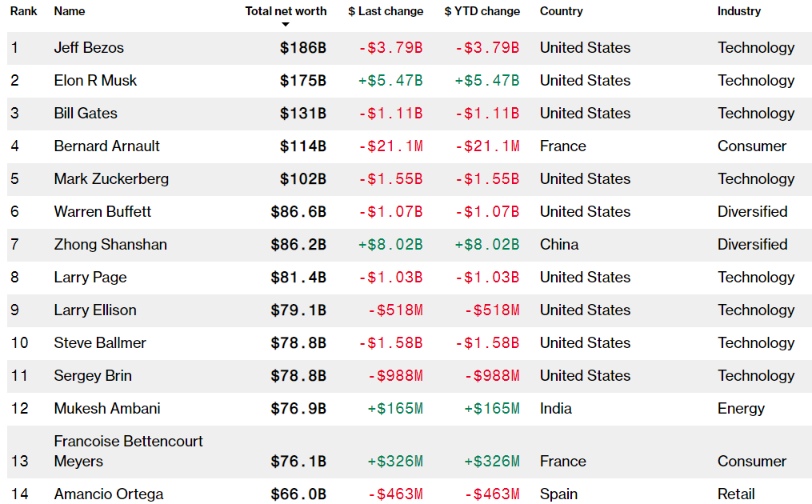
Task: Sort by the Country column header
Action: point(562,11)
